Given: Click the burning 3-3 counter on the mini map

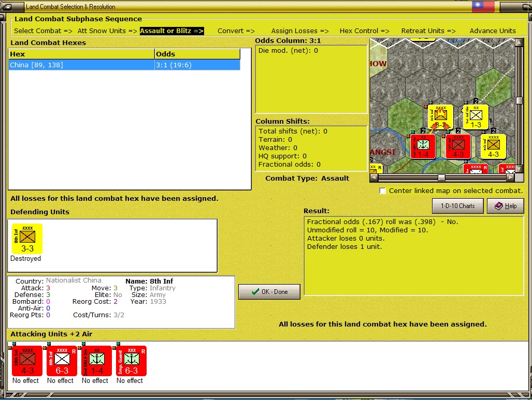Looking at the screenshot, I should [x=440, y=117].
